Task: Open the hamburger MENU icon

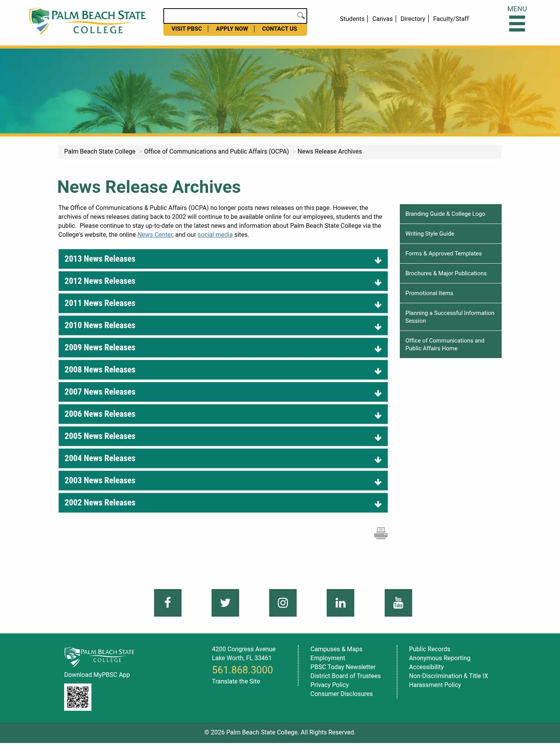Action: [517, 23]
